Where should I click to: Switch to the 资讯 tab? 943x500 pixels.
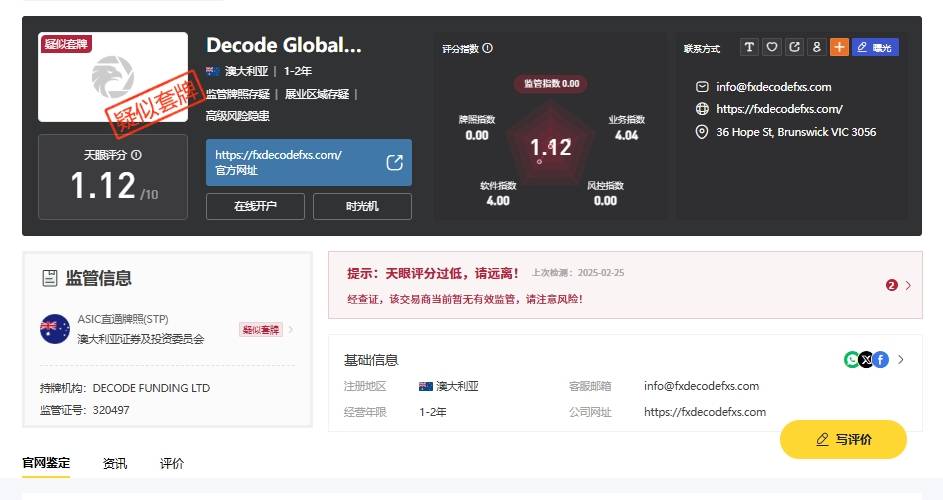[115, 463]
